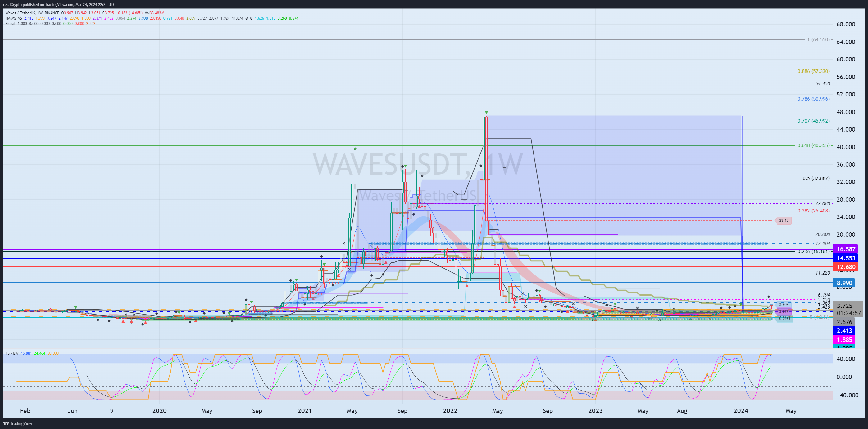Click the 0.786 (50.996) Fibonacci label

(813, 99)
